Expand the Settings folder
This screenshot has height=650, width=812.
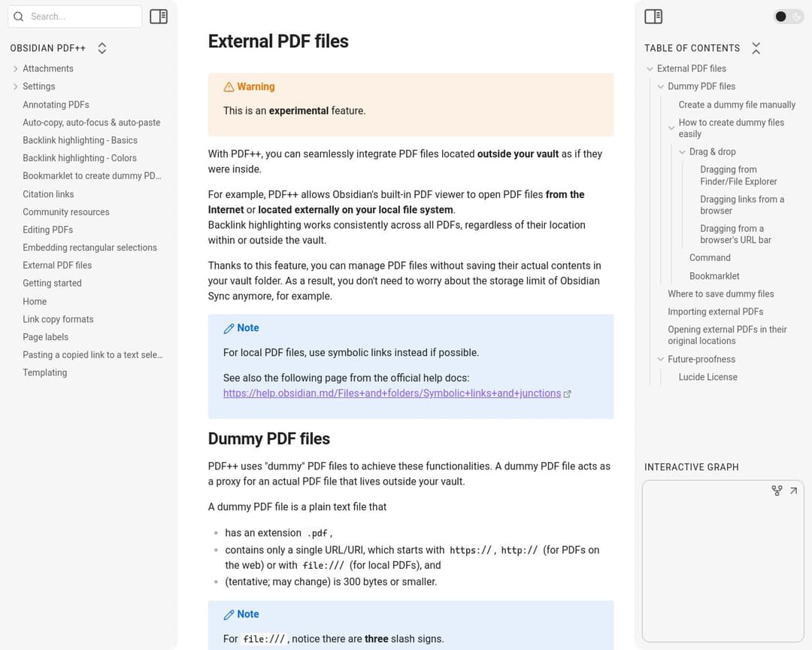(16, 87)
